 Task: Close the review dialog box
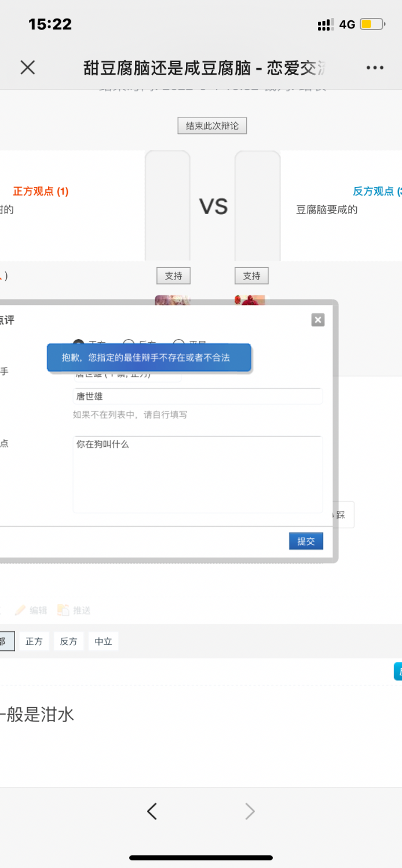[x=317, y=320]
